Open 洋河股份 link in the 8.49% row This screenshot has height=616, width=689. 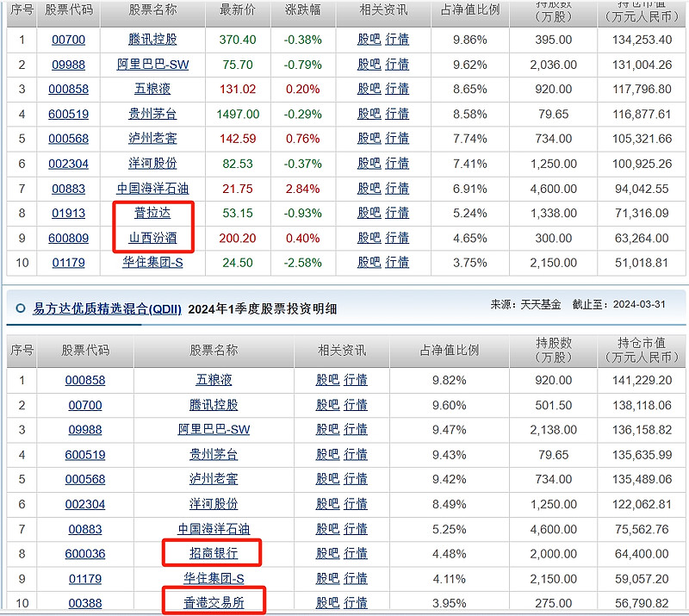click(214, 504)
